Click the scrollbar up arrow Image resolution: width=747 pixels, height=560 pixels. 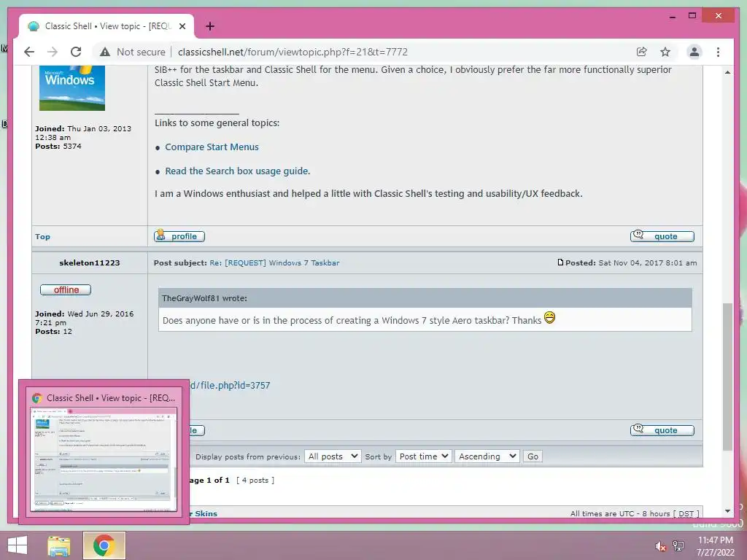pyautogui.click(x=727, y=72)
